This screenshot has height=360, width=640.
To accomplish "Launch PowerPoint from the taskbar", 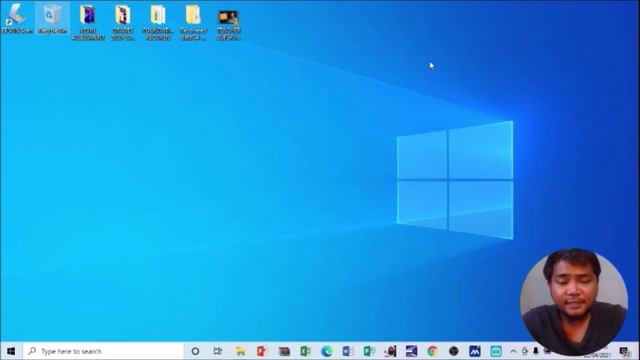I will point(262,351).
